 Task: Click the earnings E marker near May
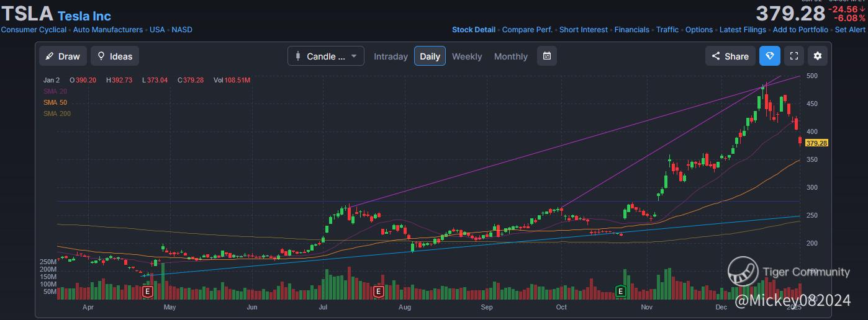148,291
